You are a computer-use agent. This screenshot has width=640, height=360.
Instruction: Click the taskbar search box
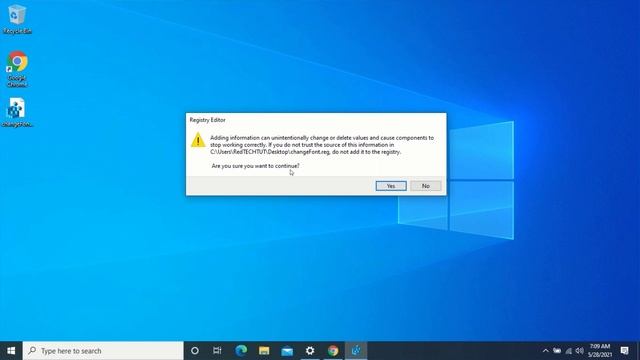tap(103, 351)
